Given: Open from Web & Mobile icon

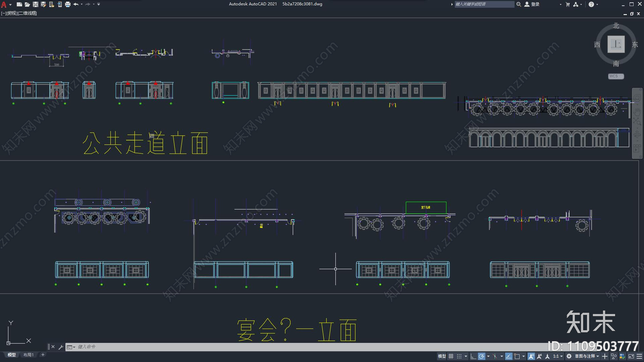Looking at the screenshot, I should (52, 4).
